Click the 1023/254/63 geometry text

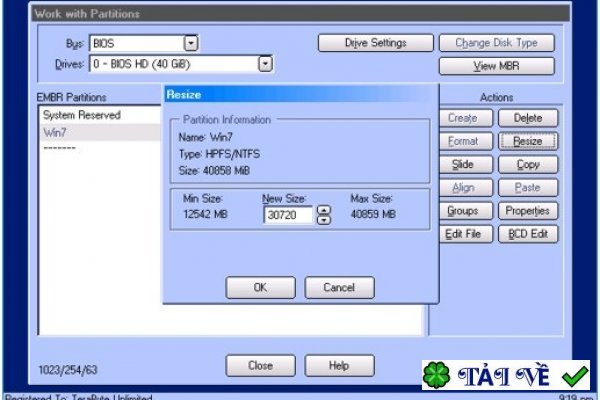(x=68, y=370)
